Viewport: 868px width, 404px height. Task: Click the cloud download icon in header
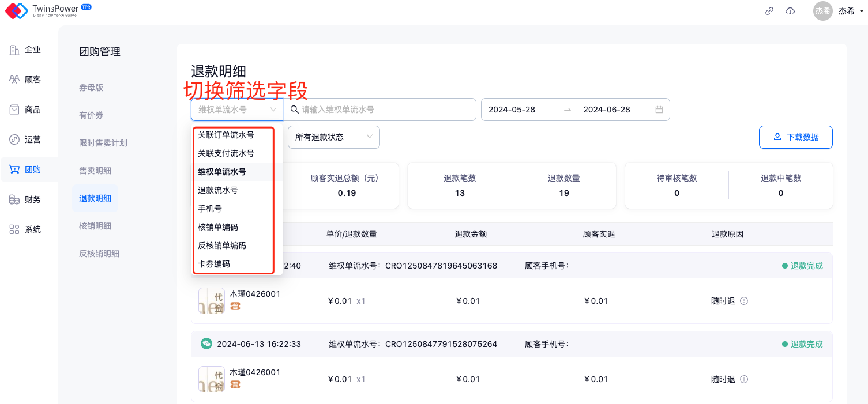pos(790,11)
